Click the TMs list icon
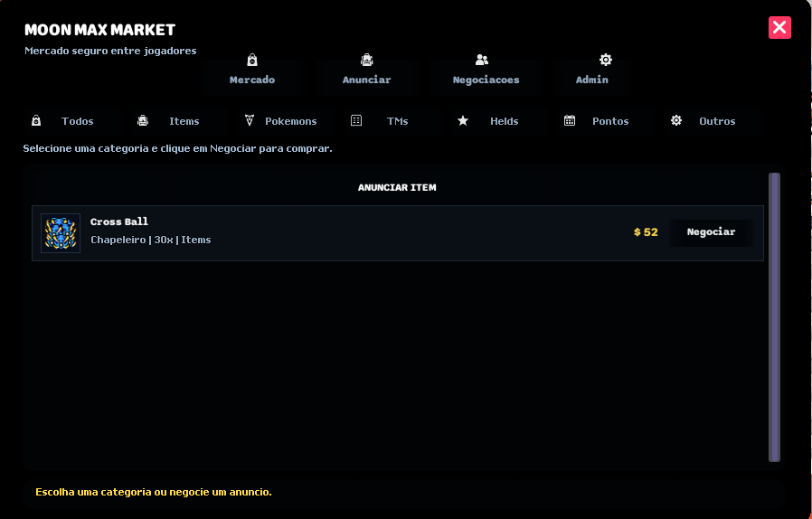Viewport: 812px width, 519px height. click(356, 120)
